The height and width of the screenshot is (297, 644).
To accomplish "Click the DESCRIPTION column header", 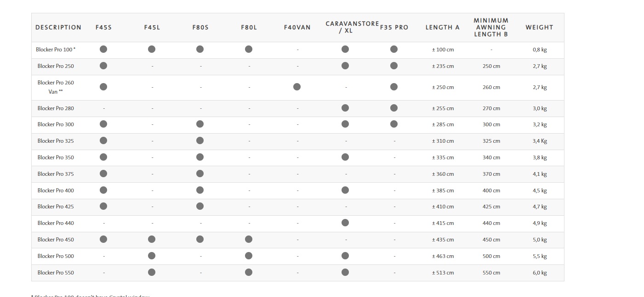I will point(58,28).
